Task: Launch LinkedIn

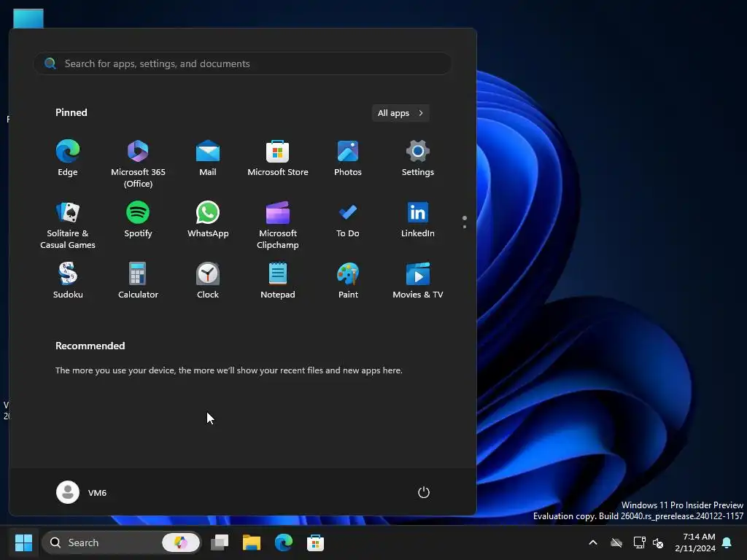Action: coord(418,219)
